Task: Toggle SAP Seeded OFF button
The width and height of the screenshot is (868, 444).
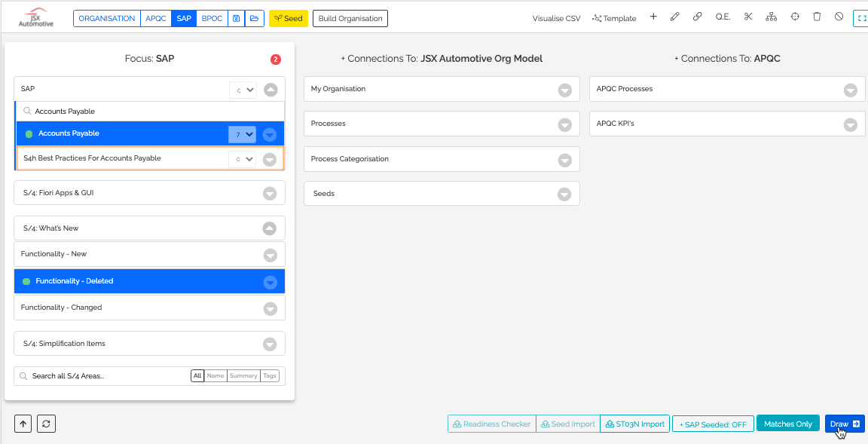Action: tap(713, 424)
